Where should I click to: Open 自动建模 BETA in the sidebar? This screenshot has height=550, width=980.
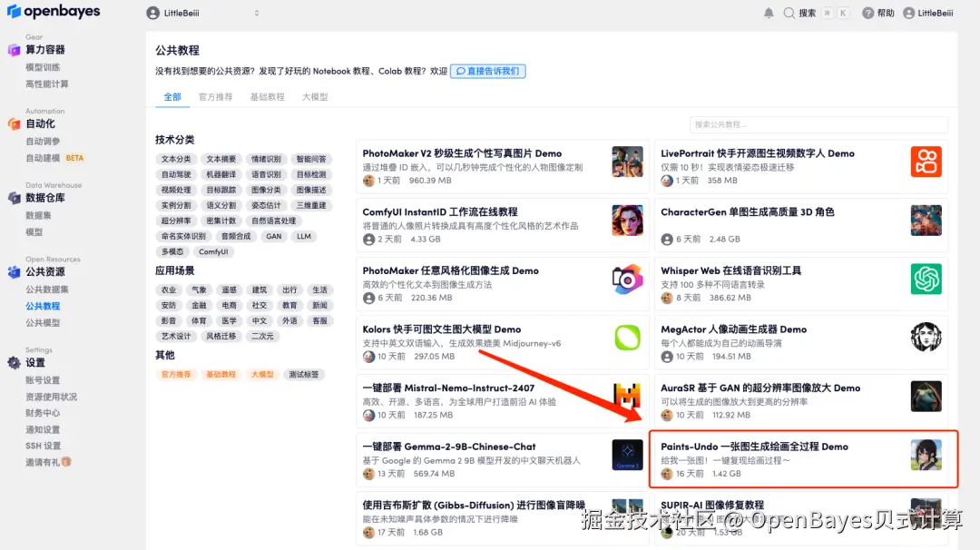54,158
